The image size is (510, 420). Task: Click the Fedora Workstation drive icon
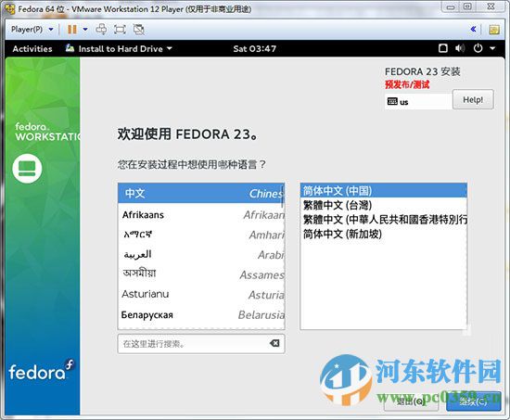27,169
